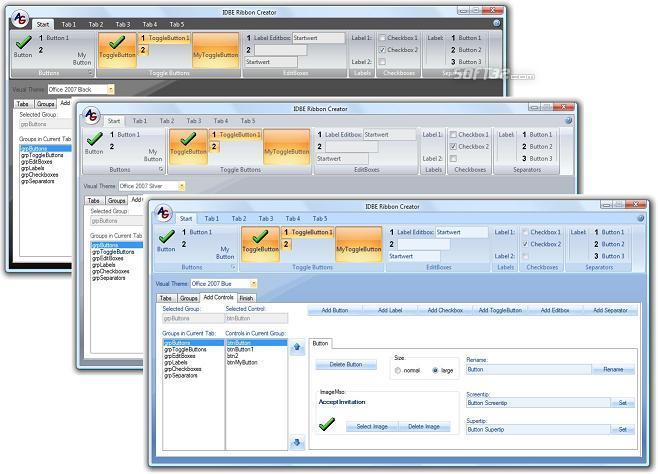The image size is (658, 474).
Task: Click Label Editbox field with Startwert in blue window
Action: click(x=462, y=232)
